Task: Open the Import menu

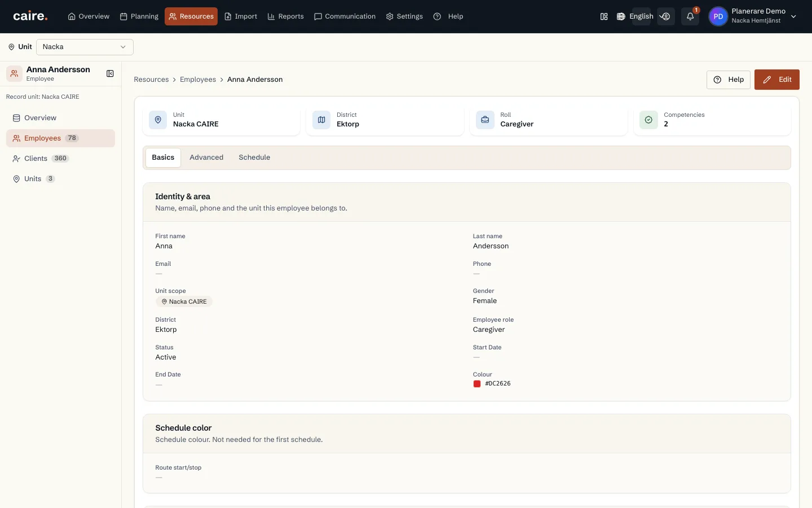Action: (241, 16)
